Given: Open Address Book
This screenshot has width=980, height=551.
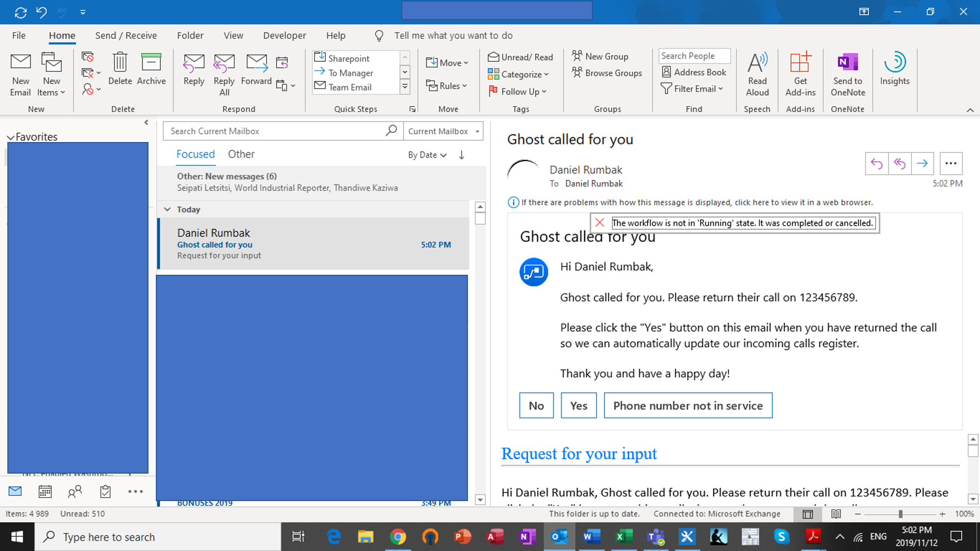Looking at the screenshot, I should [694, 72].
